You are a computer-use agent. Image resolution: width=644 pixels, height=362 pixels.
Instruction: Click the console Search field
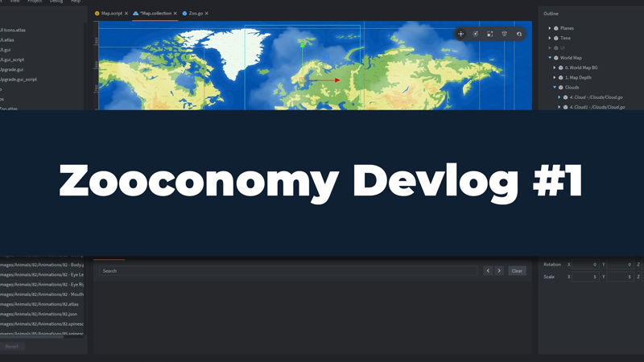tap(288, 271)
